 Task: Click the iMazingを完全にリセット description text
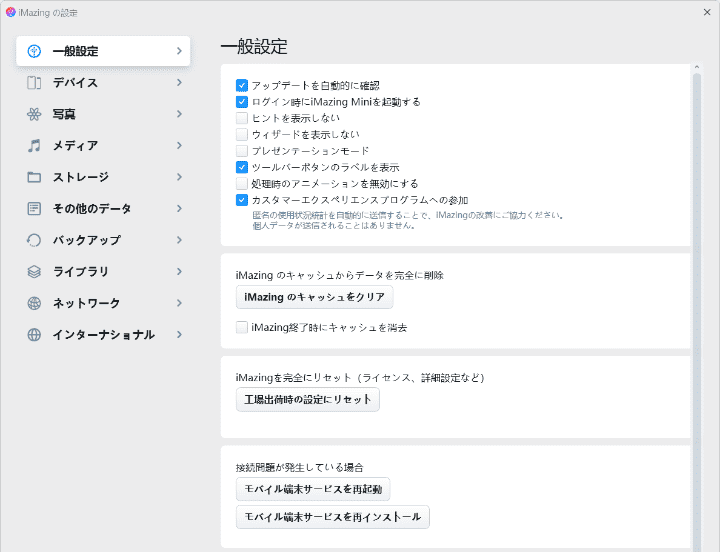[360, 378]
